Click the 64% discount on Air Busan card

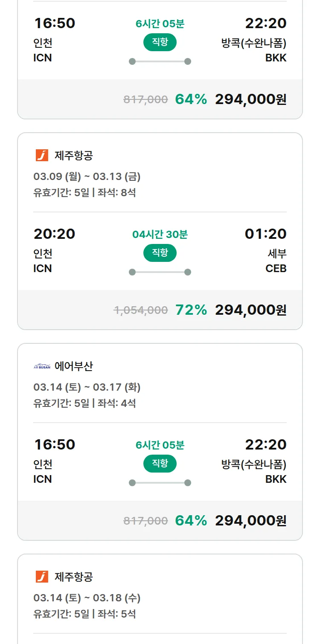point(191,521)
